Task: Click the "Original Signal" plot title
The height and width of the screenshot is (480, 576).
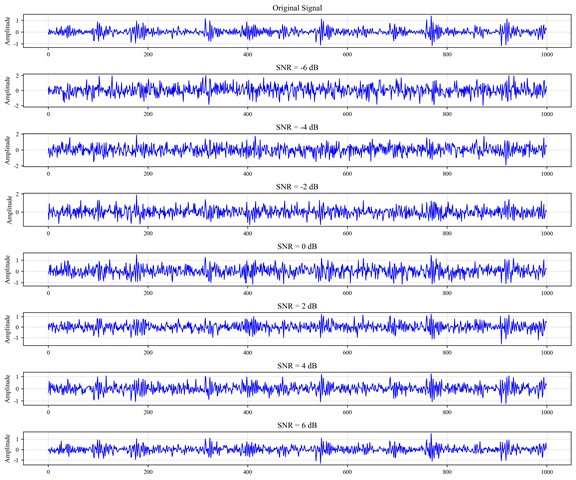Action: tap(297, 8)
